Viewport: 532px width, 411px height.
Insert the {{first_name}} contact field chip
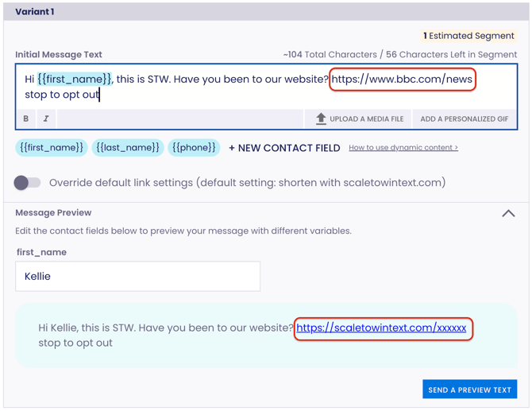[x=51, y=147]
